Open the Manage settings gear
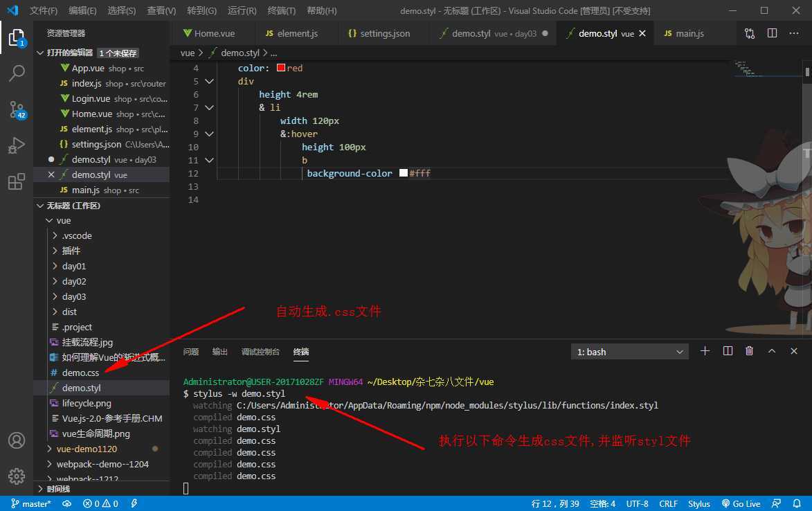812x511 pixels. point(17,476)
